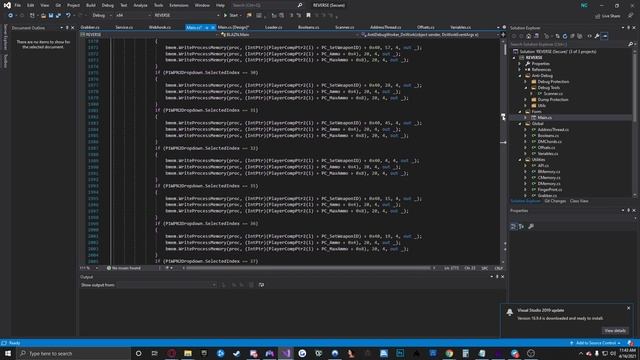Switch to the Grabber.cs tab
Screen dimensions: 640x360
point(90,27)
